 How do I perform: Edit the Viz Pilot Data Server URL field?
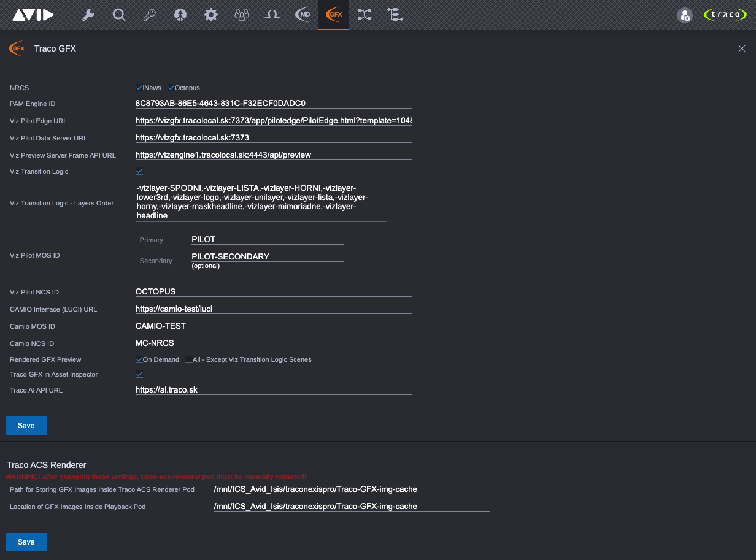coord(273,137)
